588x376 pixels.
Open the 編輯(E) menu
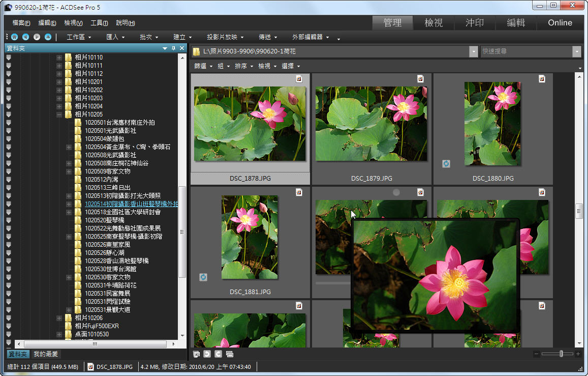click(x=47, y=23)
